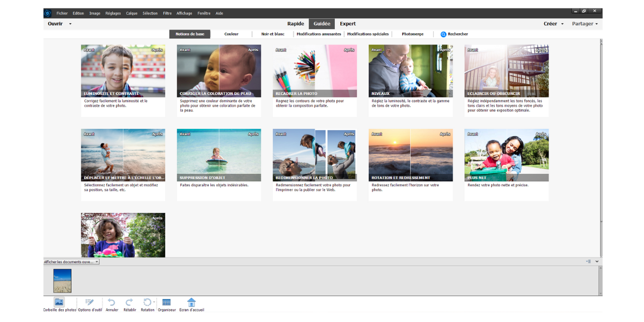Select the Modifications amusantes category
Screen dimensions: 644x322
[319, 34]
